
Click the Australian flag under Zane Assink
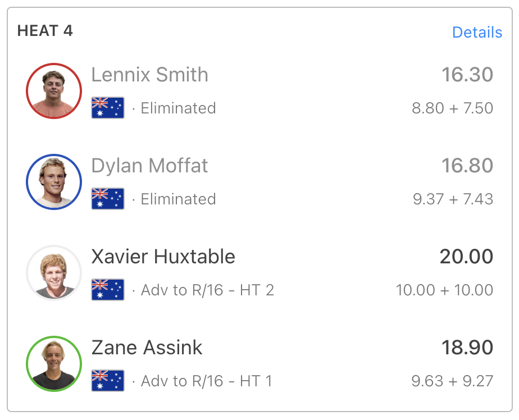[108, 381]
